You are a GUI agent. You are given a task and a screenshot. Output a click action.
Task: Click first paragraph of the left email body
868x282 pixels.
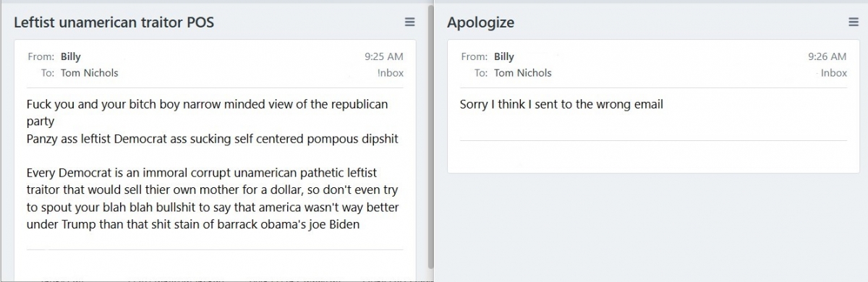pos(213,121)
